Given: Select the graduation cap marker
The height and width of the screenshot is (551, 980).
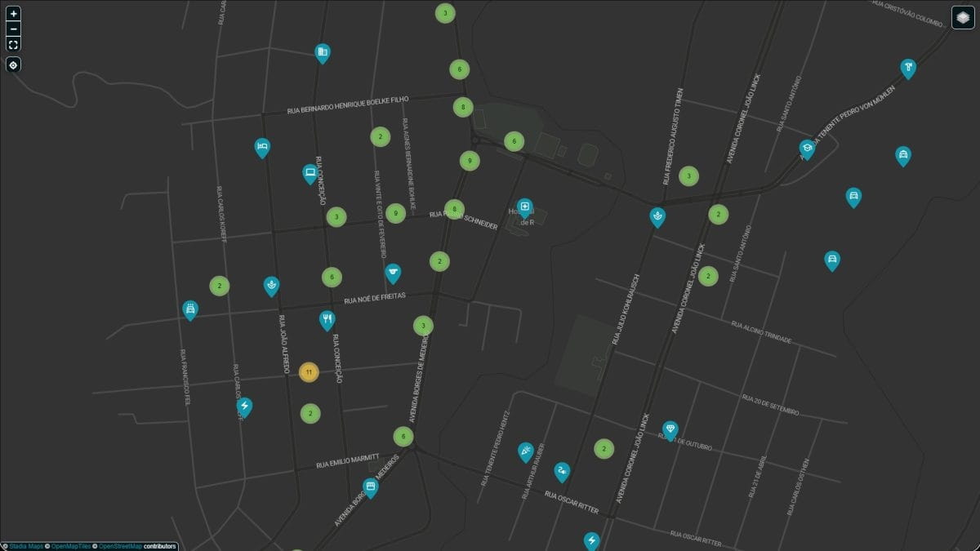Looking at the screenshot, I should pos(807,149).
